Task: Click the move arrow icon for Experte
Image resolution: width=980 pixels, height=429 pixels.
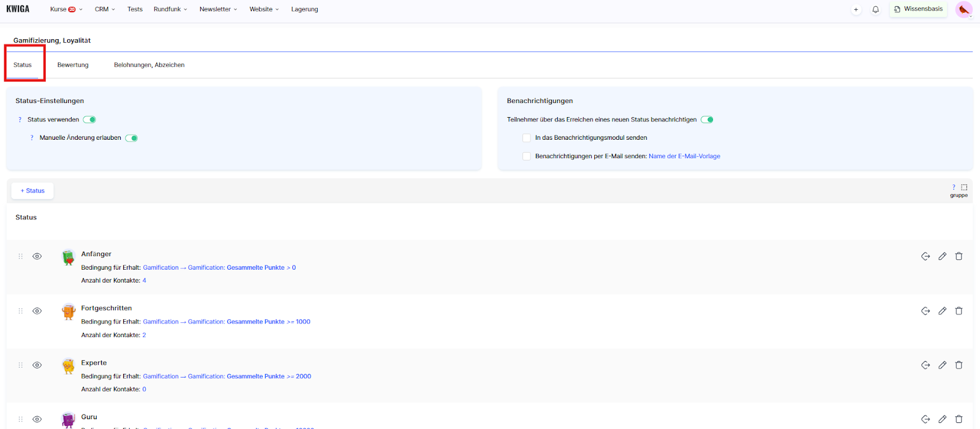Action: pos(925,365)
